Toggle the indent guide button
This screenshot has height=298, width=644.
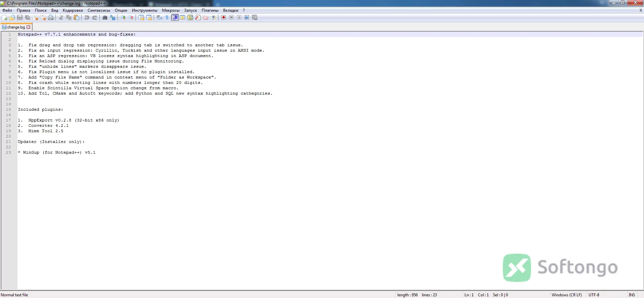point(175,17)
